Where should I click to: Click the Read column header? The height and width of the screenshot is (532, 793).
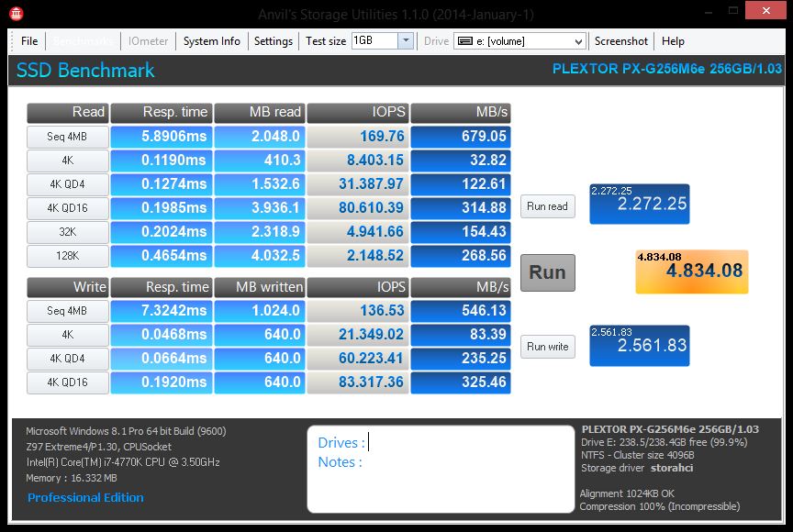[x=68, y=113]
